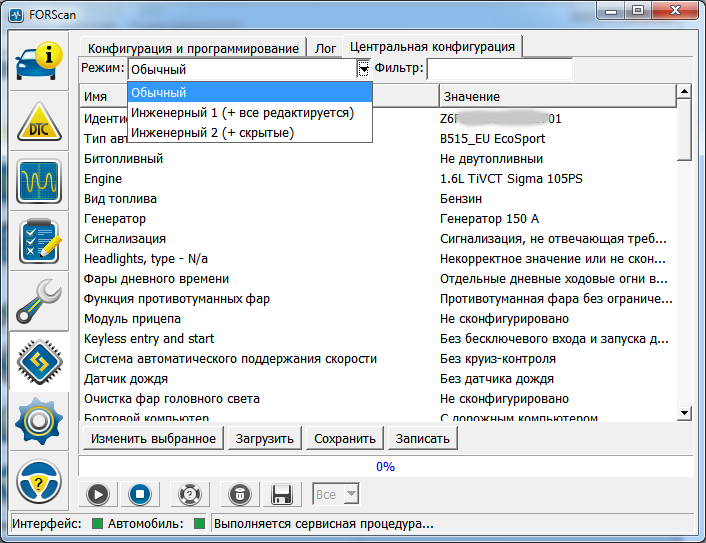
Task: Close the FORScan window
Action: [x=675, y=11]
